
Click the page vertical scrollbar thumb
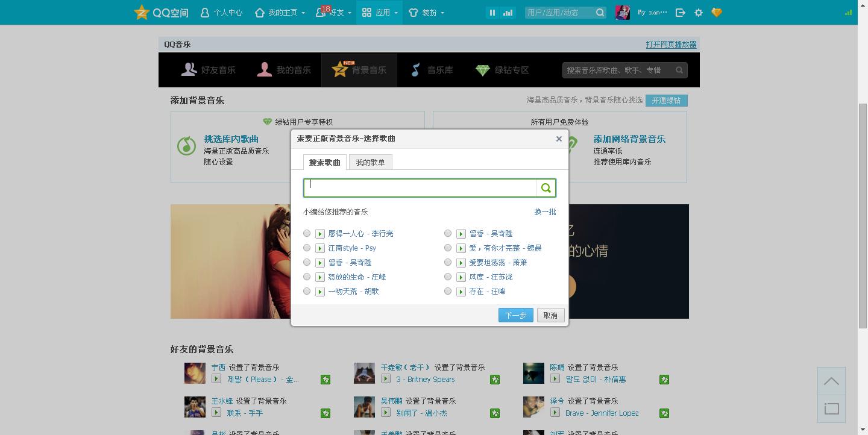pyautogui.click(x=863, y=216)
